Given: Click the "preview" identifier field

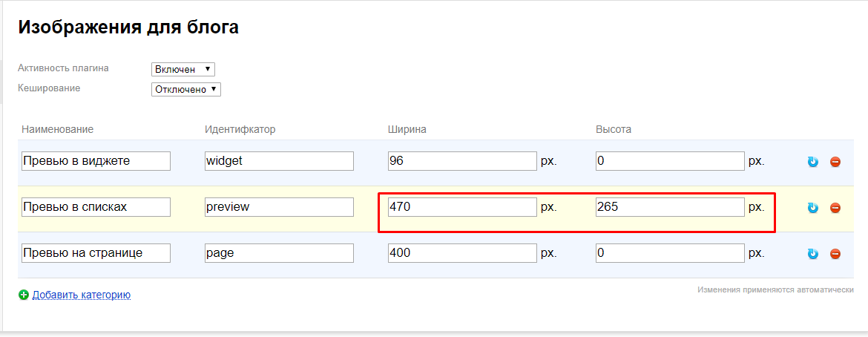Looking at the screenshot, I should click(279, 207).
